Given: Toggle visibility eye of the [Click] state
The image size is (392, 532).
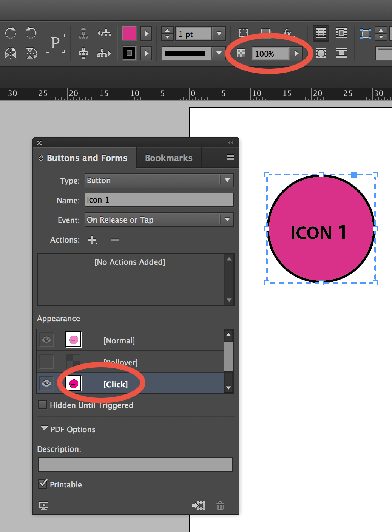Looking at the screenshot, I should point(46,384).
